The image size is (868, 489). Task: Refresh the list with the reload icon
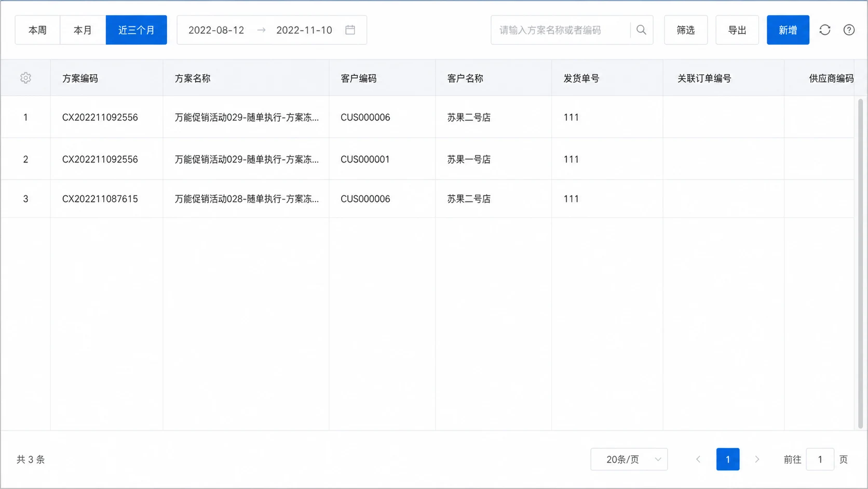click(x=825, y=30)
